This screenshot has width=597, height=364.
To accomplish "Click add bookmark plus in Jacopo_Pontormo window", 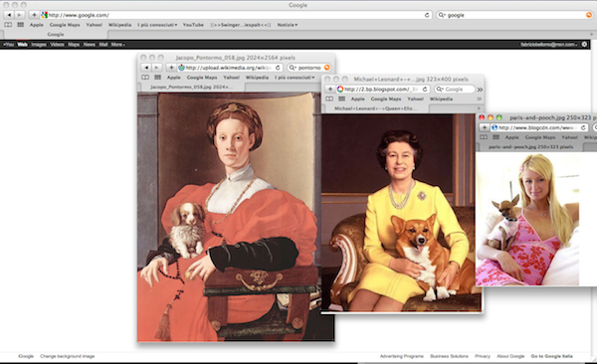I will [171, 68].
